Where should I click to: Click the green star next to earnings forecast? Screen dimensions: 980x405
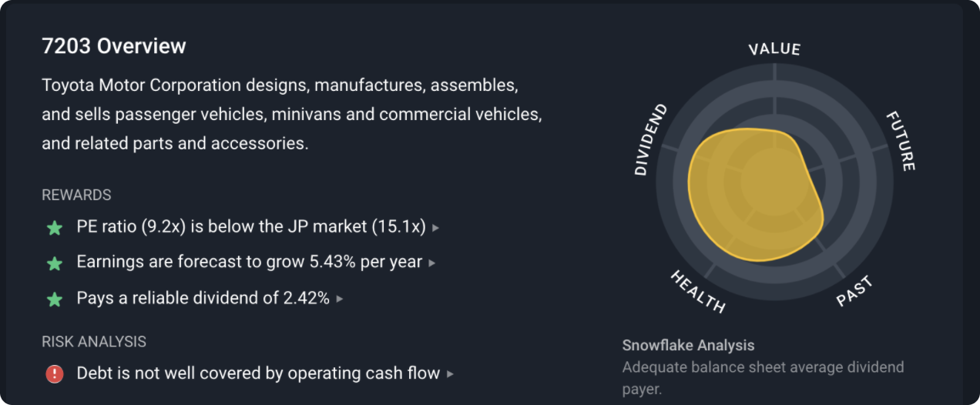pyautogui.click(x=55, y=263)
